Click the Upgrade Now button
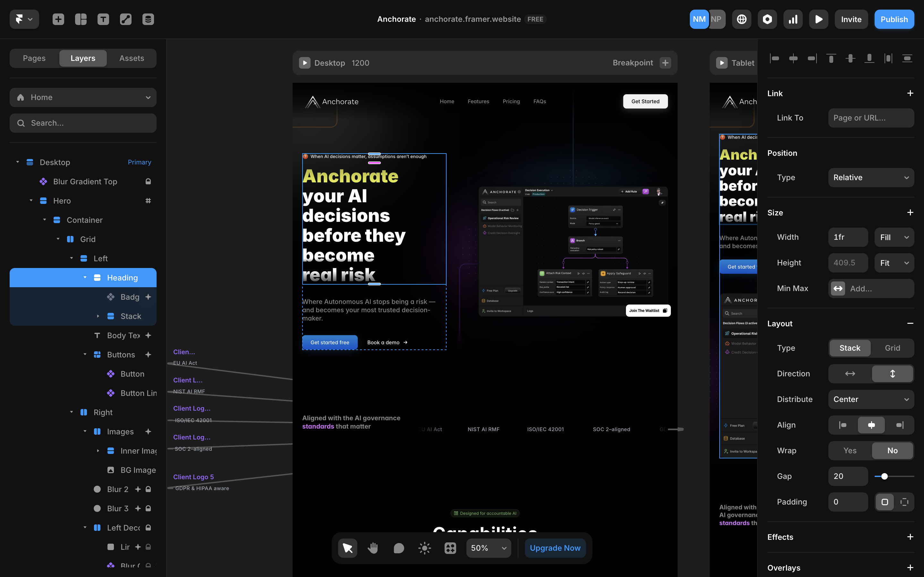Screen dimensions: 924x577 tap(555, 548)
